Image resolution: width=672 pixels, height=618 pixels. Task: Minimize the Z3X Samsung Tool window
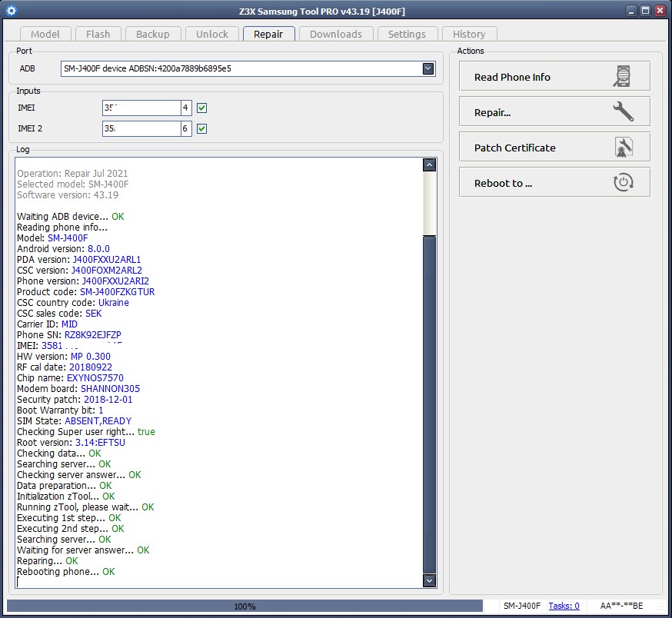[630, 11]
